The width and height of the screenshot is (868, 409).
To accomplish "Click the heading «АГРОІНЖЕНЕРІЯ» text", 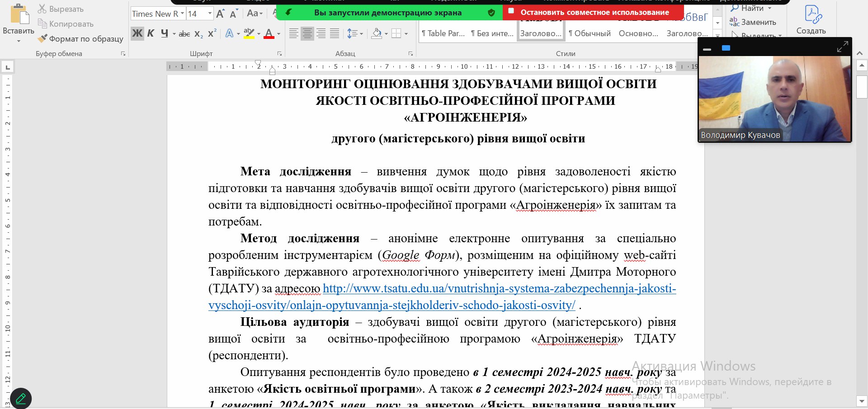I will 465,118.
